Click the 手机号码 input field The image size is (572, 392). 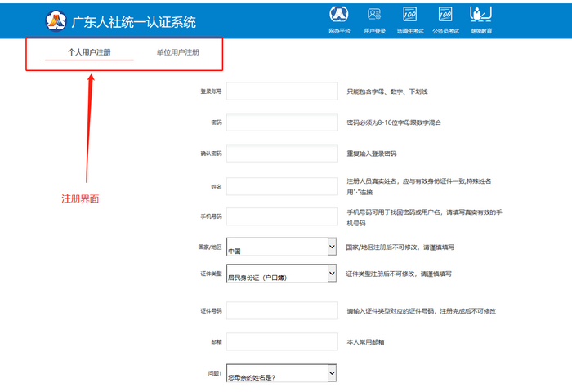point(282,216)
